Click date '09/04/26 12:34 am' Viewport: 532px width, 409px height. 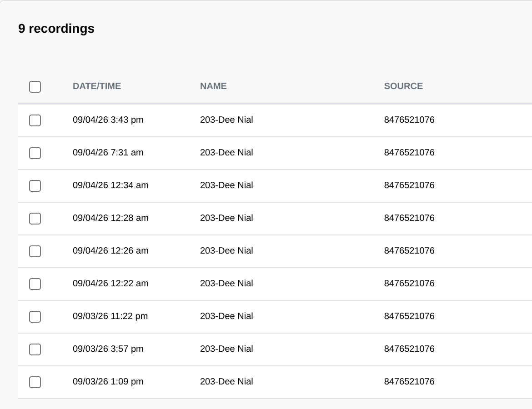point(110,185)
